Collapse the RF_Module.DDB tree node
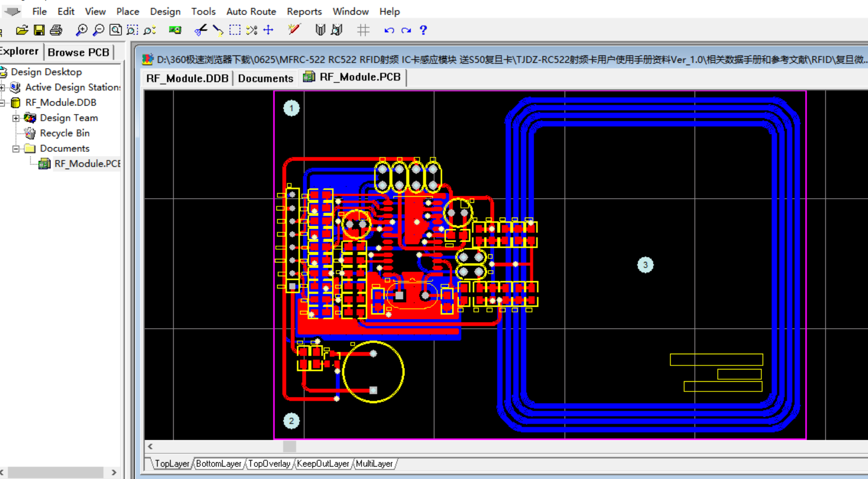Screen dimensions: 868x479 [x=2, y=103]
